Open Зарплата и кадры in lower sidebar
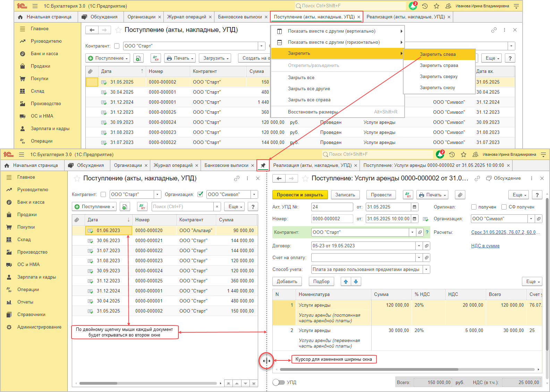 (36, 277)
